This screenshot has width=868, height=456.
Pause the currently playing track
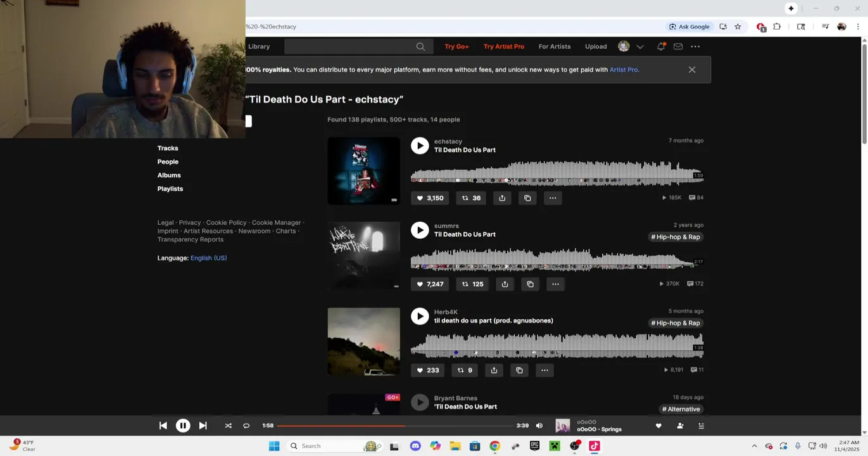182,426
